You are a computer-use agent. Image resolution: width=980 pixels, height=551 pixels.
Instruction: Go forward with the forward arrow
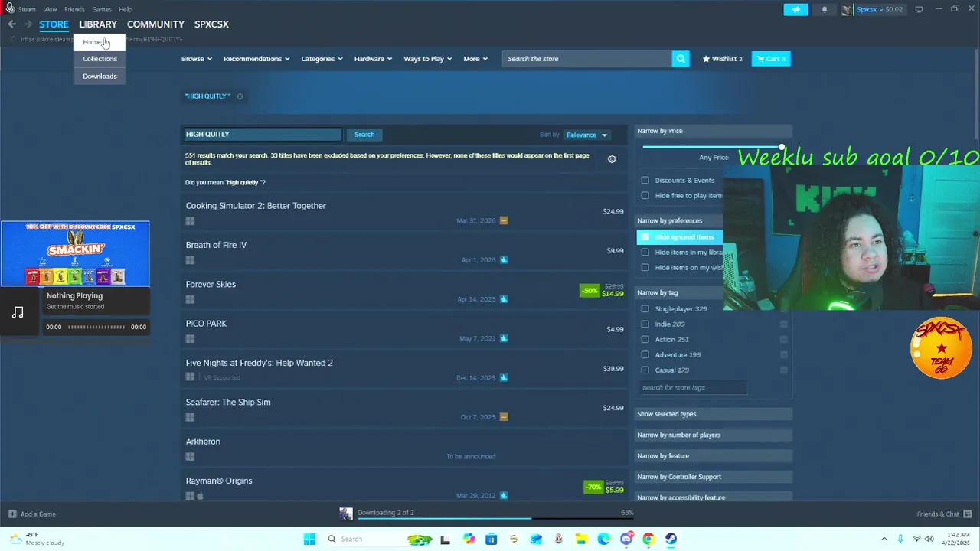click(28, 24)
